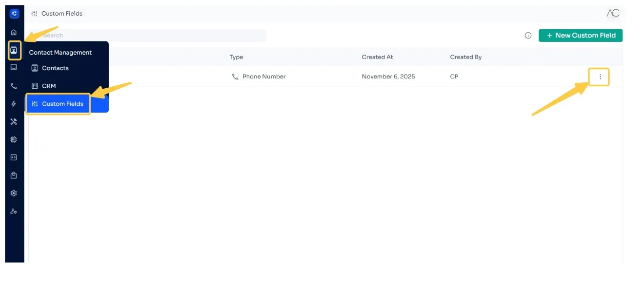Click the info icon beside New Custom Field

pos(528,36)
